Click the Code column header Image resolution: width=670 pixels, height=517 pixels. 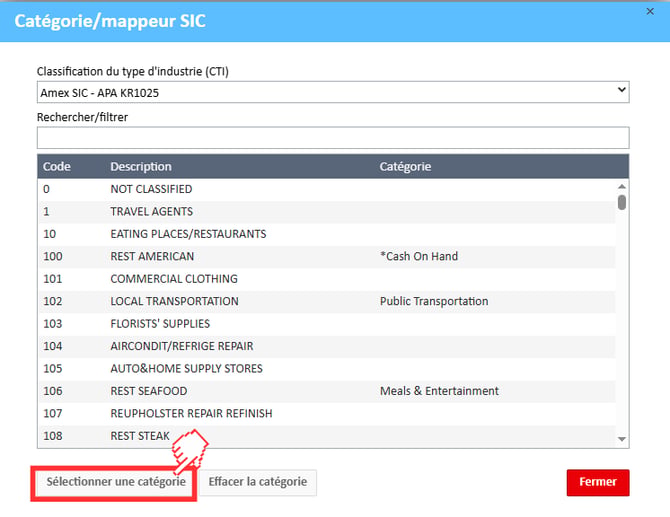coord(57,166)
